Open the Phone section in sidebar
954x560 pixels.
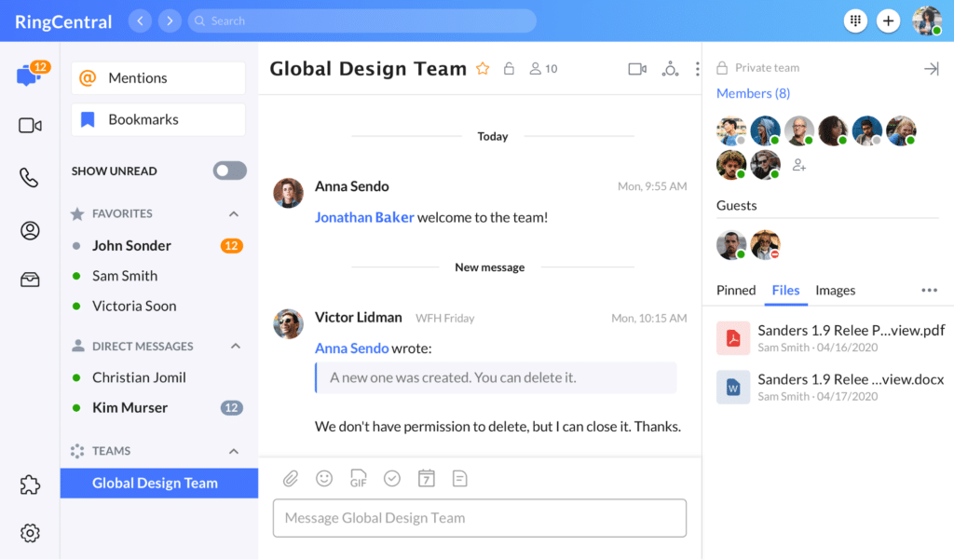30,178
